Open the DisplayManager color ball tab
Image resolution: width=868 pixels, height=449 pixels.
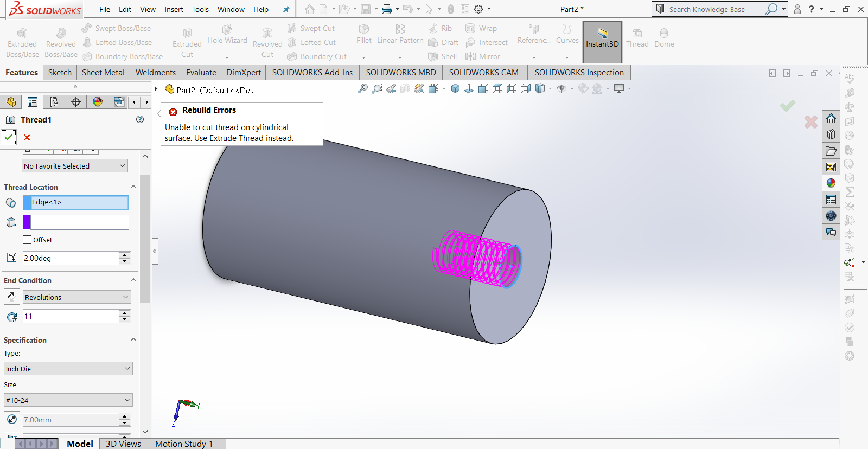98,102
